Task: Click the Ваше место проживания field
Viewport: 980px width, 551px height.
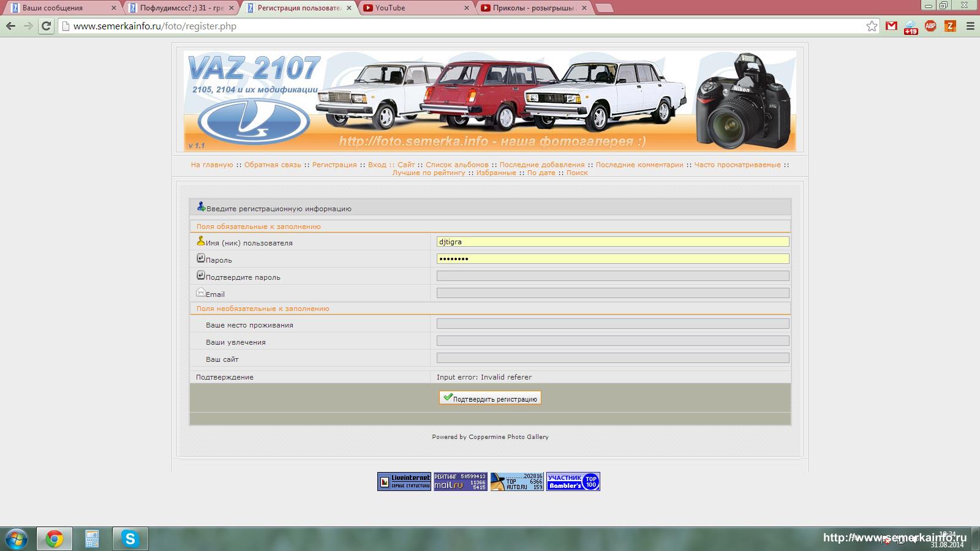Action: pos(612,324)
